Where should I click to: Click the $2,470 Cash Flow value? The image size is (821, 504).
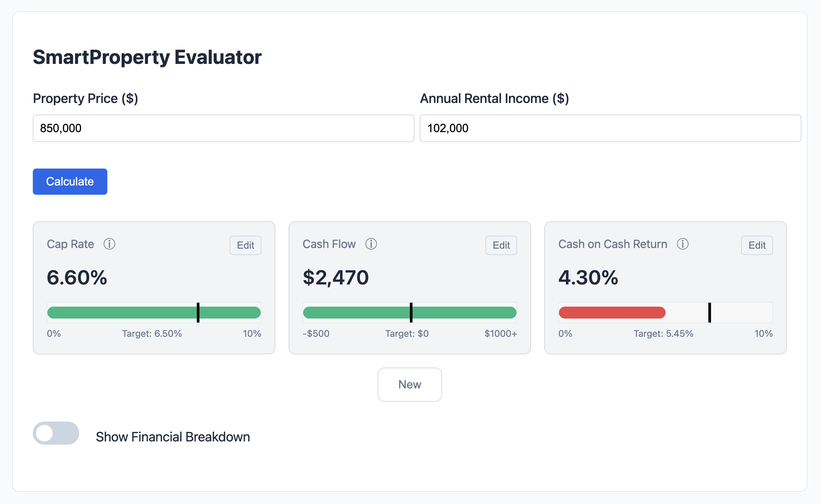336,277
